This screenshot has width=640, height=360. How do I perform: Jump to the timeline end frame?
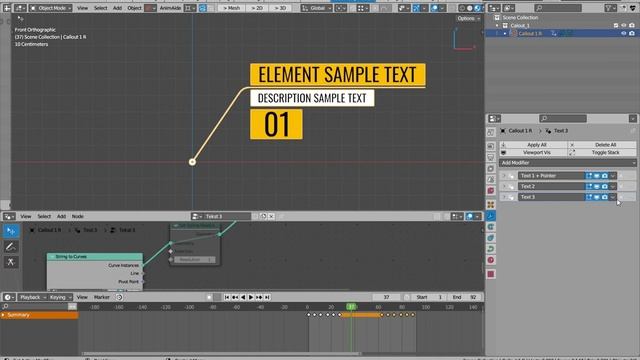267,297
